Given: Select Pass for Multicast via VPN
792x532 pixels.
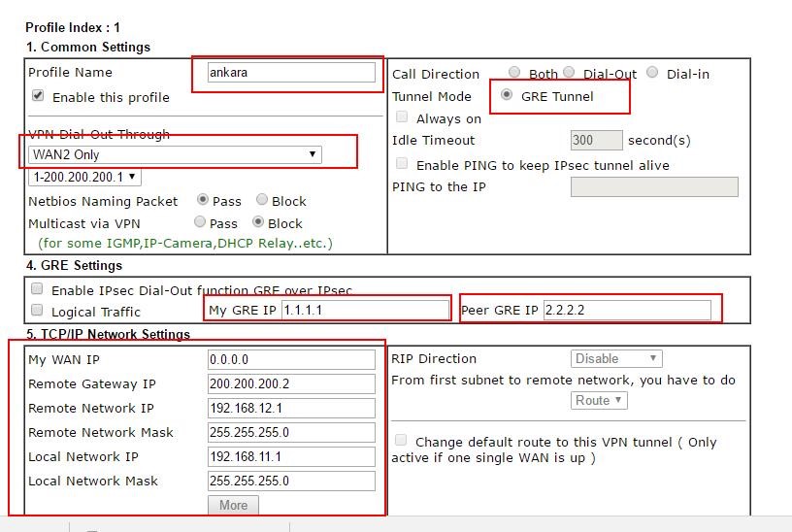Looking at the screenshot, I should (200, 222).
